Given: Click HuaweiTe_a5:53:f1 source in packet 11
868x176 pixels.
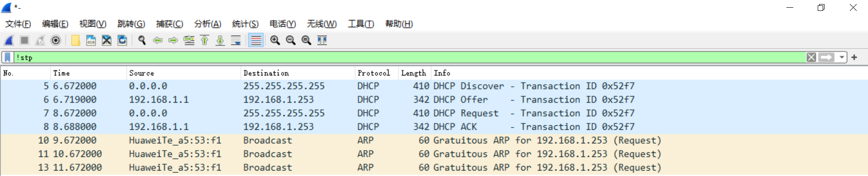Looking at the screenshot, I should [x=175, y=154].
